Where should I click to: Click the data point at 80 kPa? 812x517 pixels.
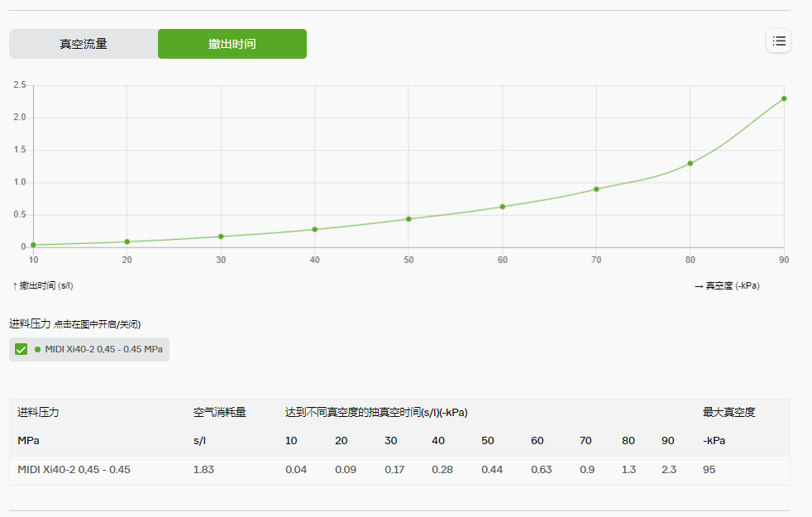(x=690, y=162)
